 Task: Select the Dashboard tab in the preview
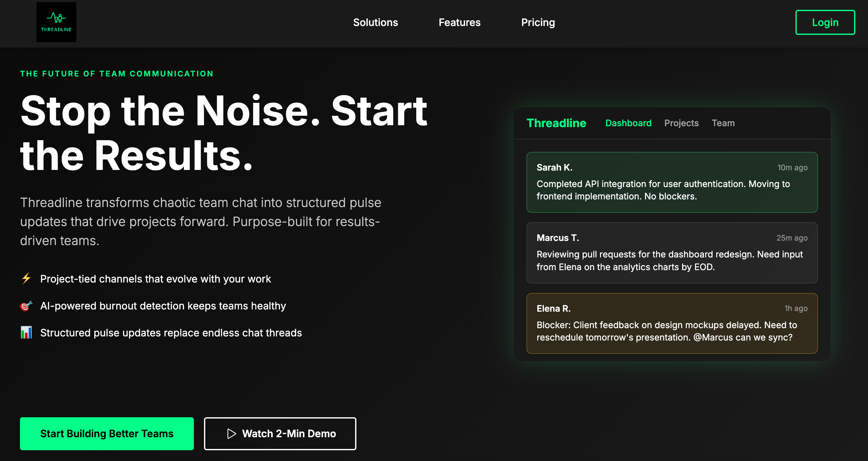click(x=628, y=123)
